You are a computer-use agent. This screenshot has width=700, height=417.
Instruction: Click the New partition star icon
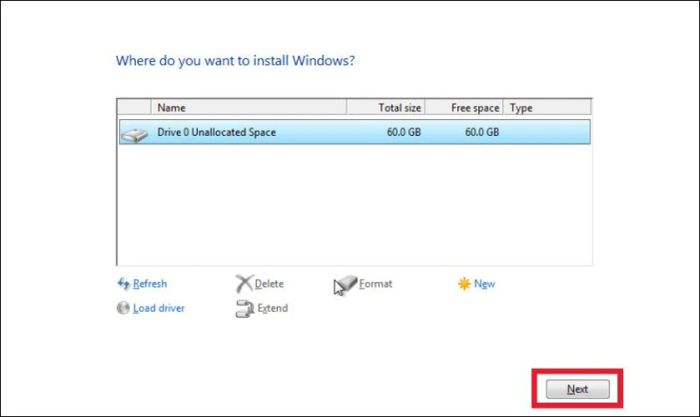click(x=464, y=284)
